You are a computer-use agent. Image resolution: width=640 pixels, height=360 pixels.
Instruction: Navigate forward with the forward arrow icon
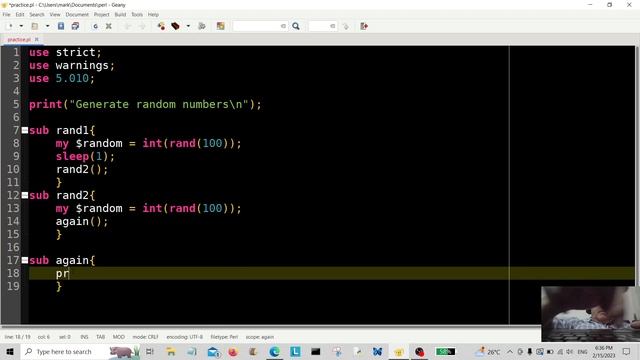(142, 26)
